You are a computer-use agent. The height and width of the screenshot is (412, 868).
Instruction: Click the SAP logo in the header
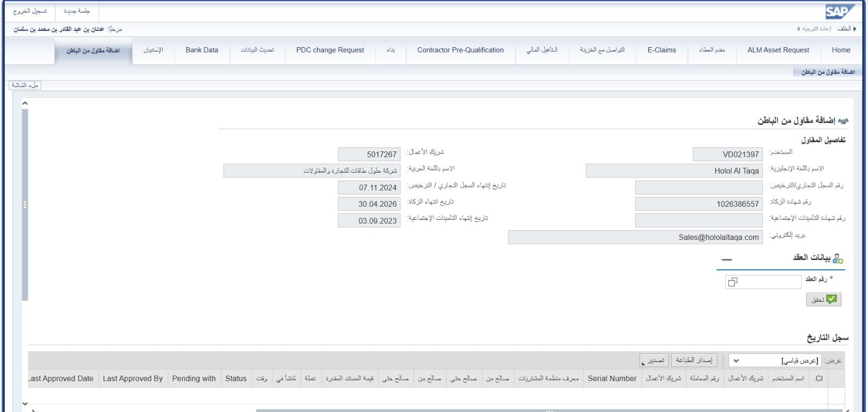[x=839, y=11]
